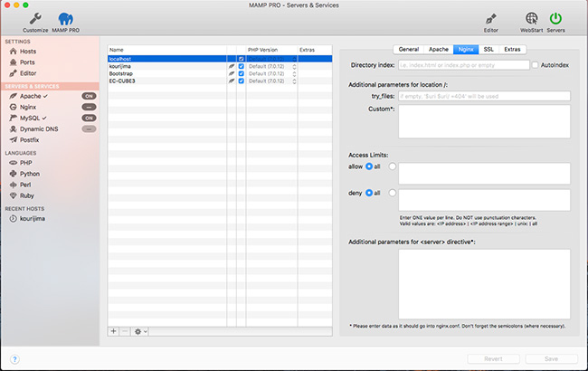This screenshot has width=588, height=371.
Task: Uncheck the EC-CUBE3 host checkbox
Action: tap(242, 81)
